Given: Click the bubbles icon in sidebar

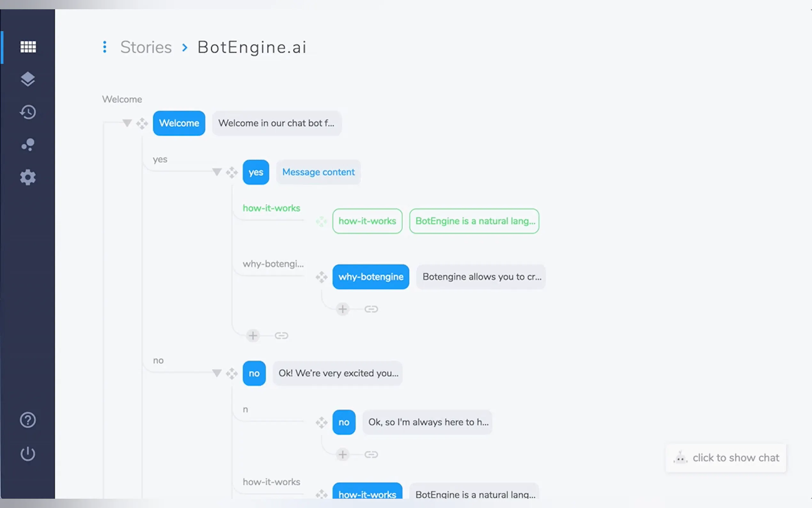Looking at the screenshot, I should [28, 145].
